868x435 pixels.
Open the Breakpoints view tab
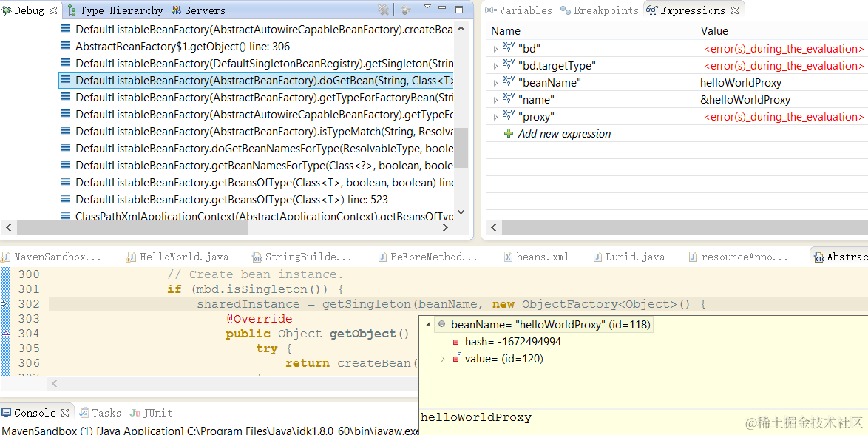[600, 10]
